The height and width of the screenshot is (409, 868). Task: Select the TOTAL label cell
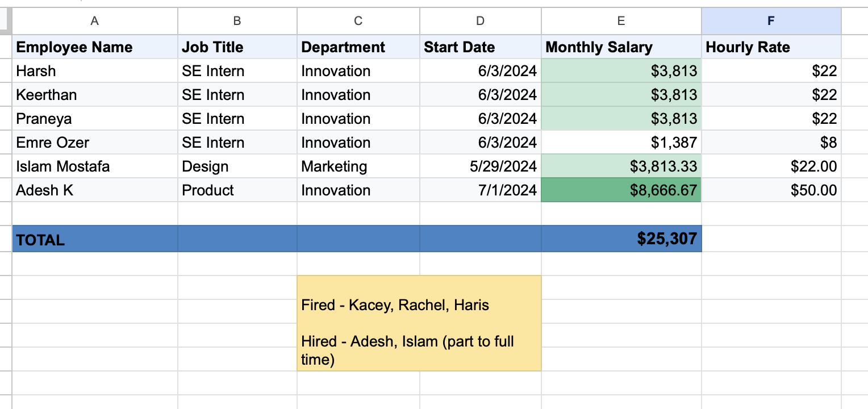tap(95, 239)
